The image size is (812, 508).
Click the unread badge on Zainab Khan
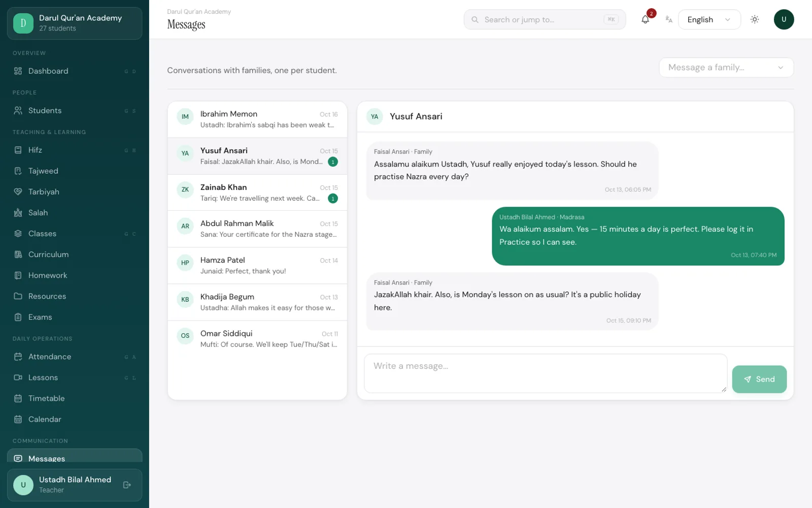(x=333, y=199)
